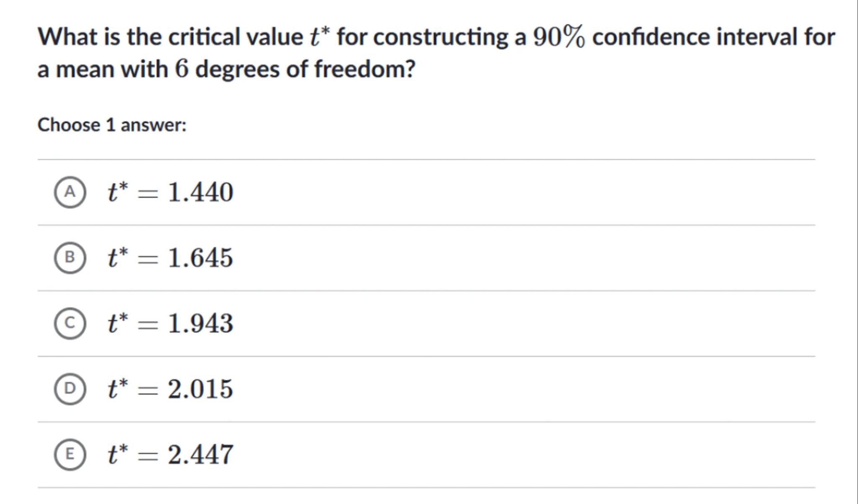
Task: Click the answer text t* = 1.943
Action: 170,323
